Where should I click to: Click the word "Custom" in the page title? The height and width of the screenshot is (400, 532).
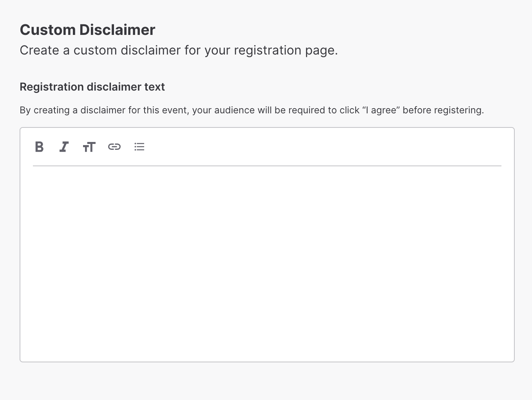point(48,30)
